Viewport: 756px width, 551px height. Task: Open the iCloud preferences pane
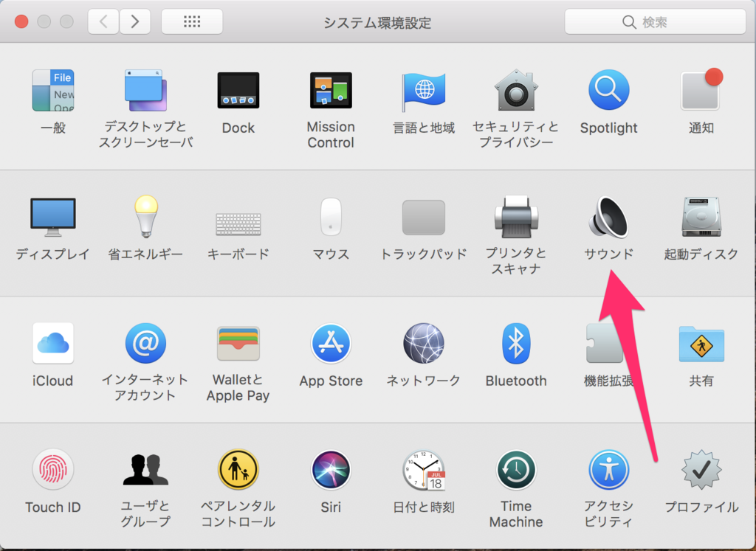[x=53, y=344]
